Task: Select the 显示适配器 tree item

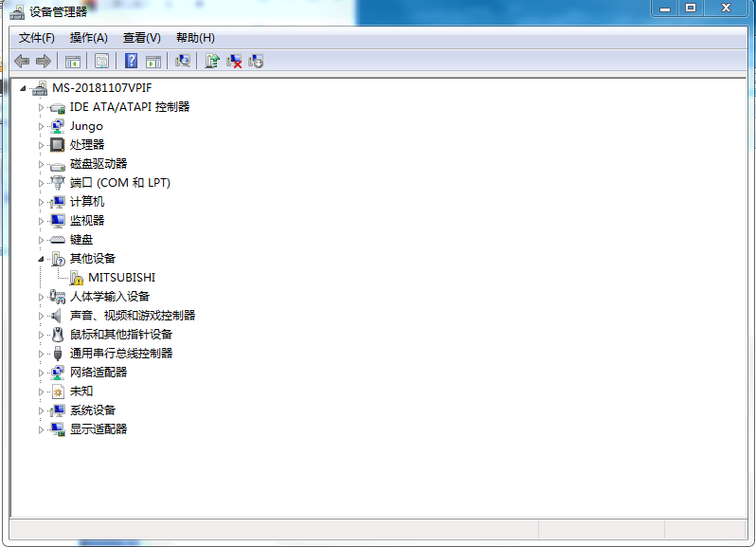Action: [x=98, y=429]
